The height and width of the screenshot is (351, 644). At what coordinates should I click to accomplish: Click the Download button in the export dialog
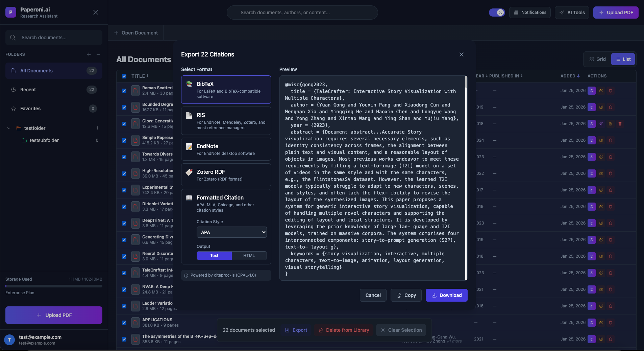click(x=446, y=295)
